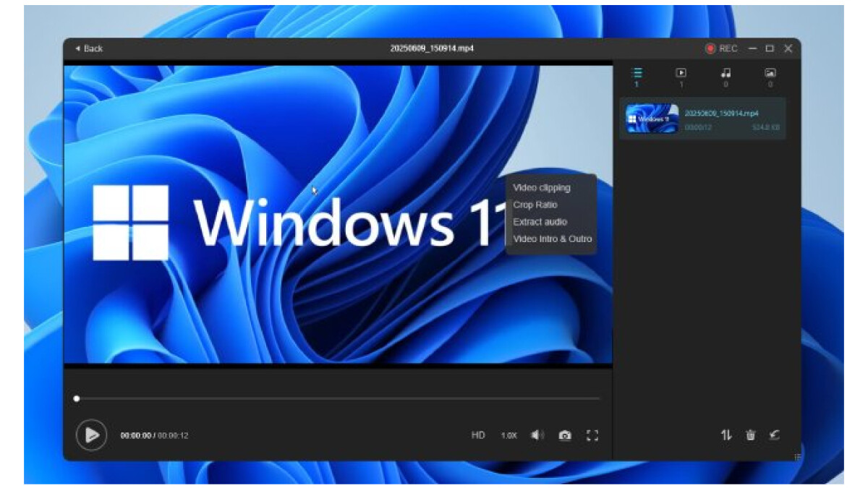Start recording with the REC button
This screenshot has width=868, height=488.
721,48
